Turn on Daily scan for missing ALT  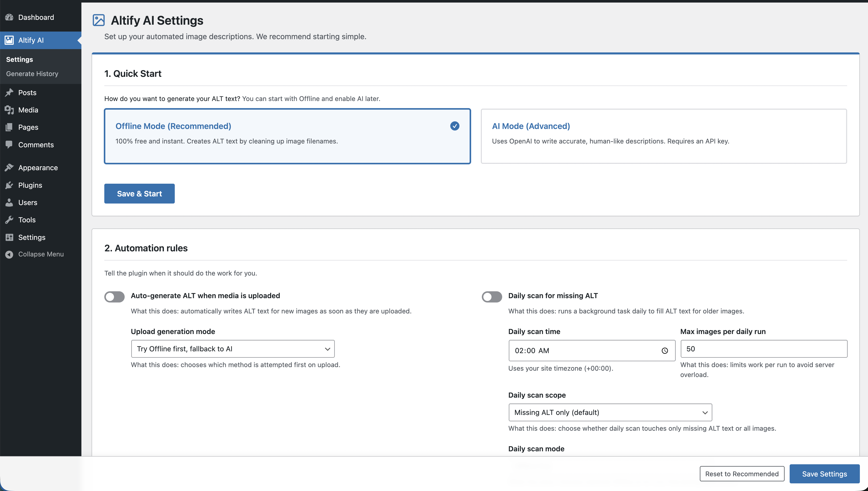[492, 297]
